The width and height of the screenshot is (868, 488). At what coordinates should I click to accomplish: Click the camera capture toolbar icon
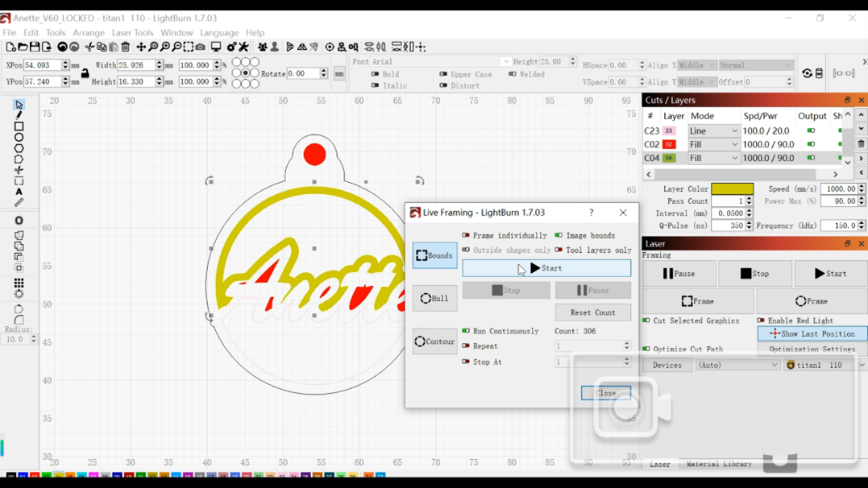point(201,48)
